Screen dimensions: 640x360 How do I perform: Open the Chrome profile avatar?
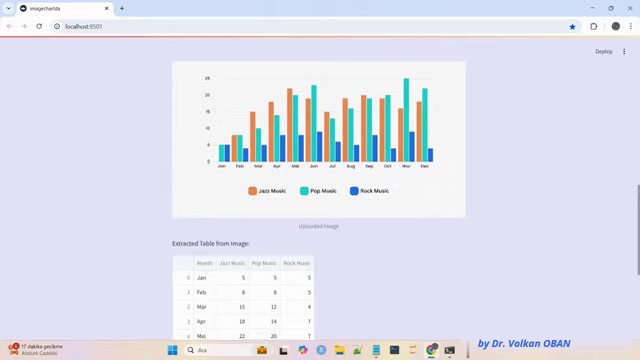point(616,26)
